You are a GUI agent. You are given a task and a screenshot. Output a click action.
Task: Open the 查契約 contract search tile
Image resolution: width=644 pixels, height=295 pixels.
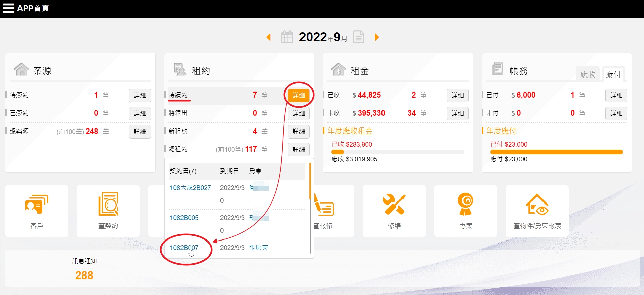[x=108, y=211]
